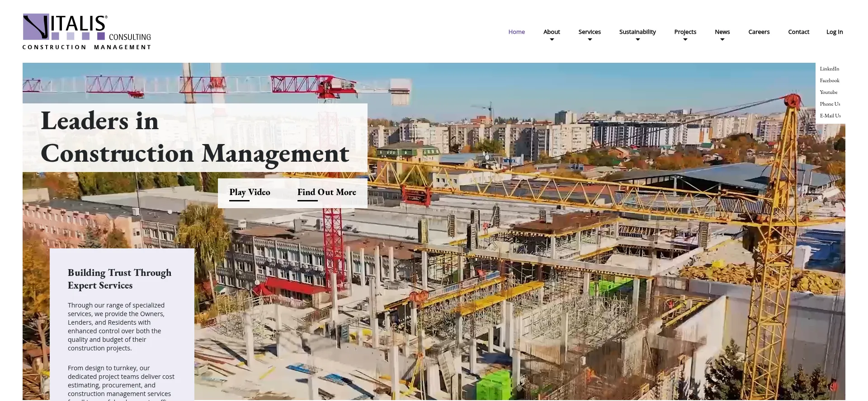Click the paragraph starting "From design to turnkey"
Screen dimensions: 868x401
[121, 382]
